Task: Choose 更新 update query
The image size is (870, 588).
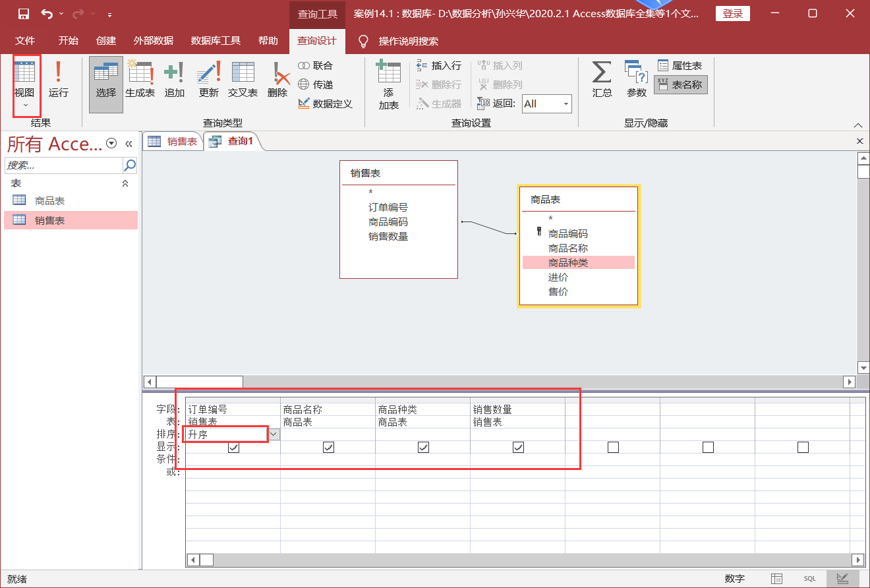Action: 208,79
